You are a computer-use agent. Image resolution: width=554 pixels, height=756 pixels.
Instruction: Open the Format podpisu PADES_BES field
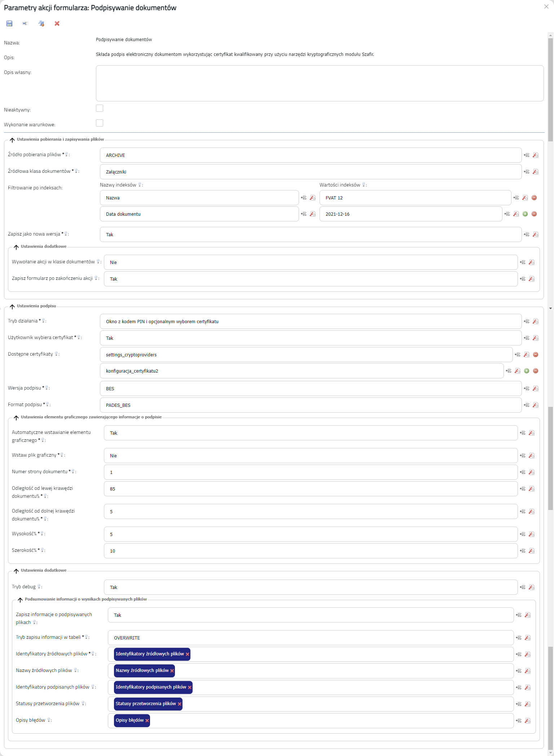(311, 405)
